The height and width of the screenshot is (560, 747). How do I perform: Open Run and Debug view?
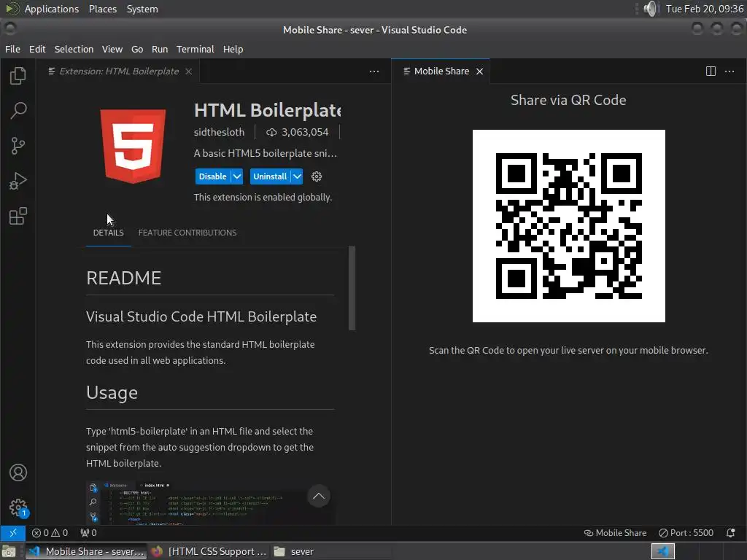point(18,181)
